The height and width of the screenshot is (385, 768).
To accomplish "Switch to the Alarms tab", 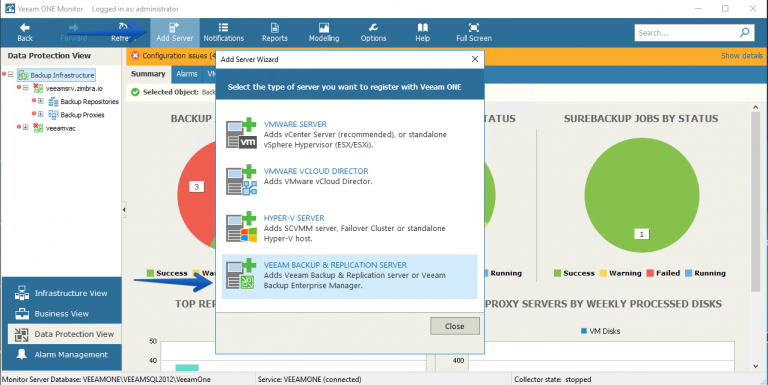I will (x=187, y=74).
